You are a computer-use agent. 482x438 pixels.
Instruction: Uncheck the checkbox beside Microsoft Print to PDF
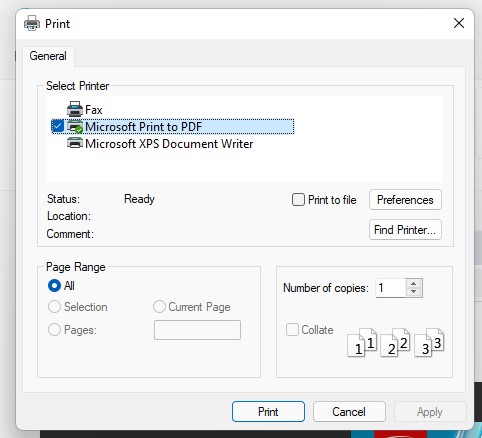click(57, 126)
